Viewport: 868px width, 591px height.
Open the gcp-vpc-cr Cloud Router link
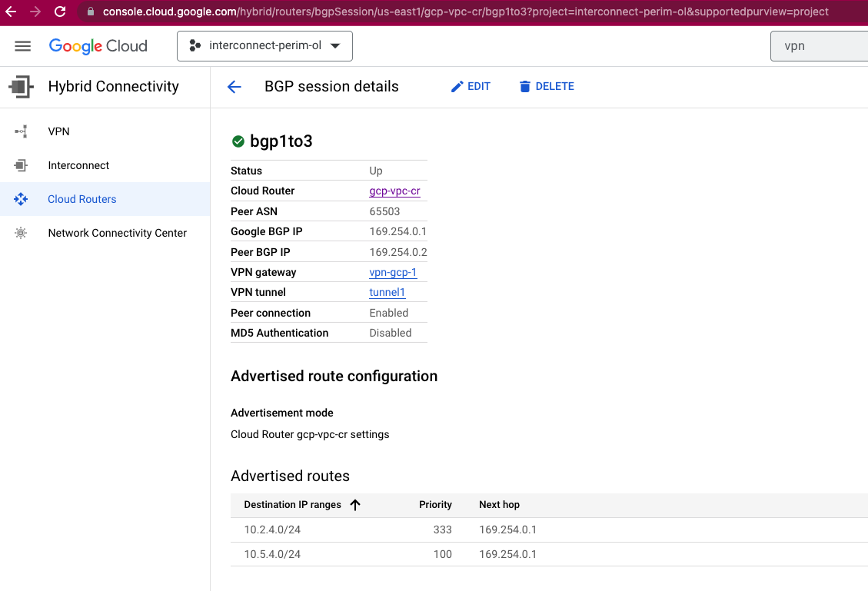click(x=394, y=191)
